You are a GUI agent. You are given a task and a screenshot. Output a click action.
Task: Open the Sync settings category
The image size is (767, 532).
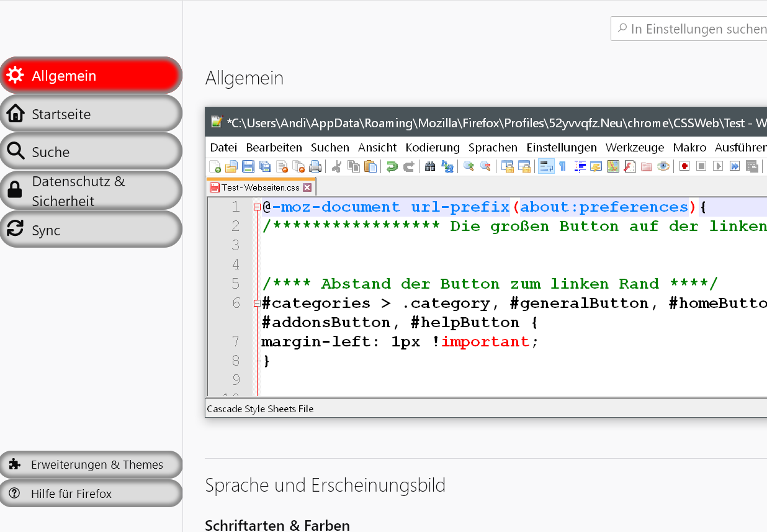pos(91,230)
